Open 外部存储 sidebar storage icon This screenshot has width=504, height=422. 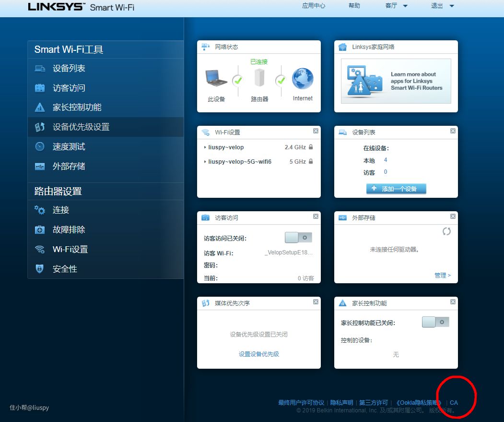[x=40, y=167]
